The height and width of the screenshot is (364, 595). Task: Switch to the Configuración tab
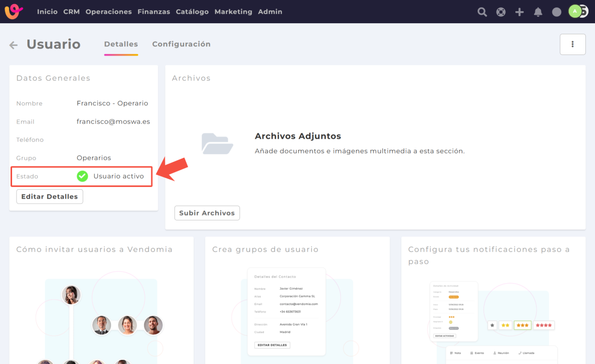[181, 44]
